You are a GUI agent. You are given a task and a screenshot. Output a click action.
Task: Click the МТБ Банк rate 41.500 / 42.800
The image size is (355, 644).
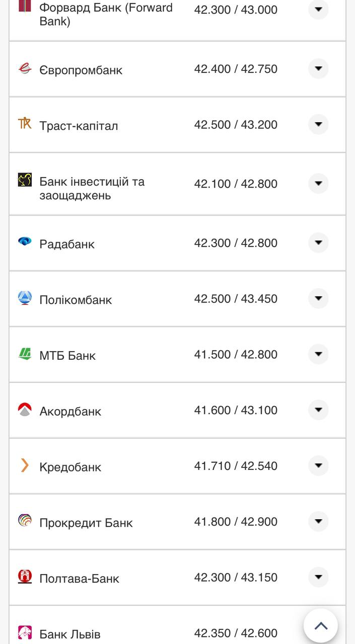(236, 355)
